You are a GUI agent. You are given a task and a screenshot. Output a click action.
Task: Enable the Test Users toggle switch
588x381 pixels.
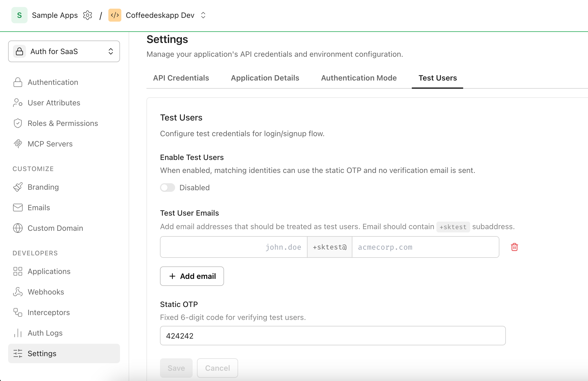click(x=168, y=188)
